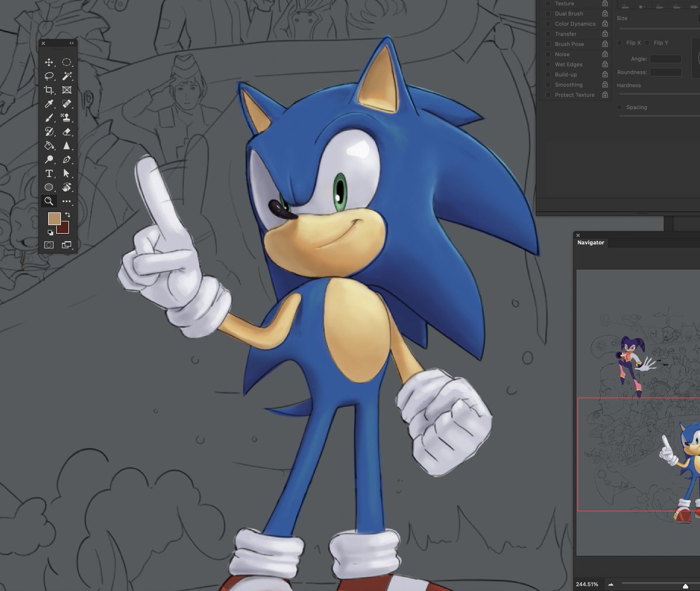Click the Noise lock icon
This screenshot has height=591, width=700.
(x=605, y=54)
